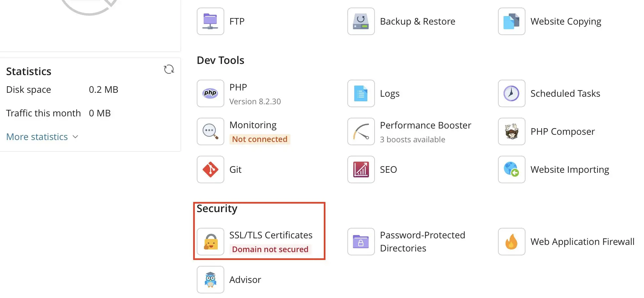Open the Web Application Firewall flame icon
The width and height of the screenshot is (644, 298).
click(x=511, y=242)
